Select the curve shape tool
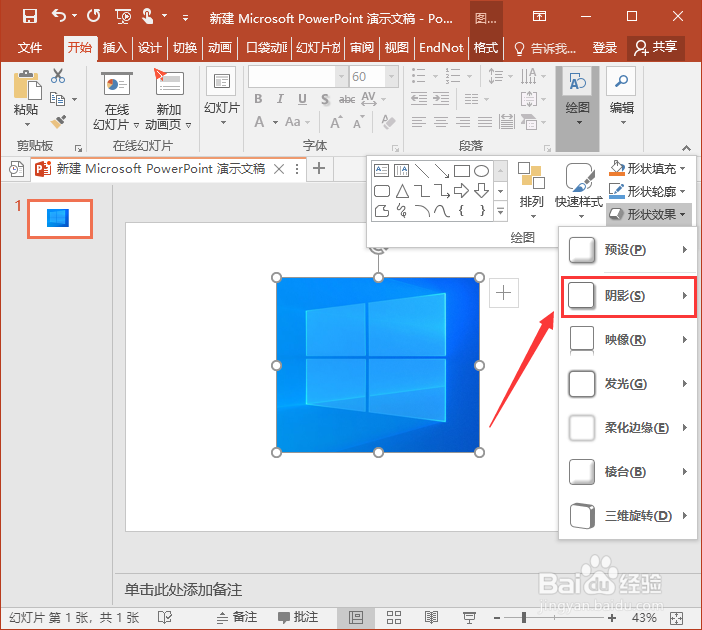This screenshot has height=630, width=702. point(441,210)
